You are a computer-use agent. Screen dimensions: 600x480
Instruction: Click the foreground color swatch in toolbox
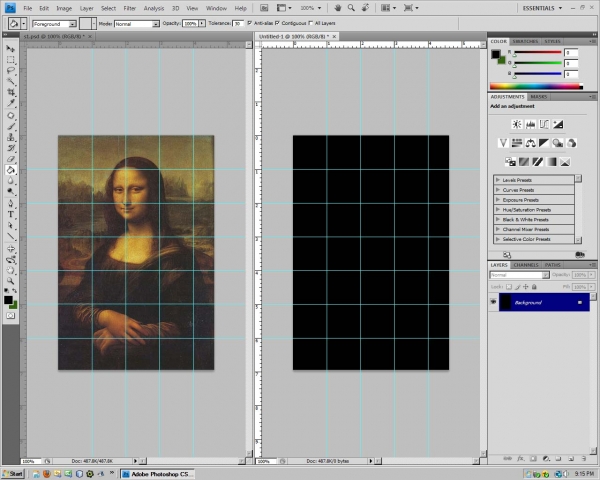[8, 300]
